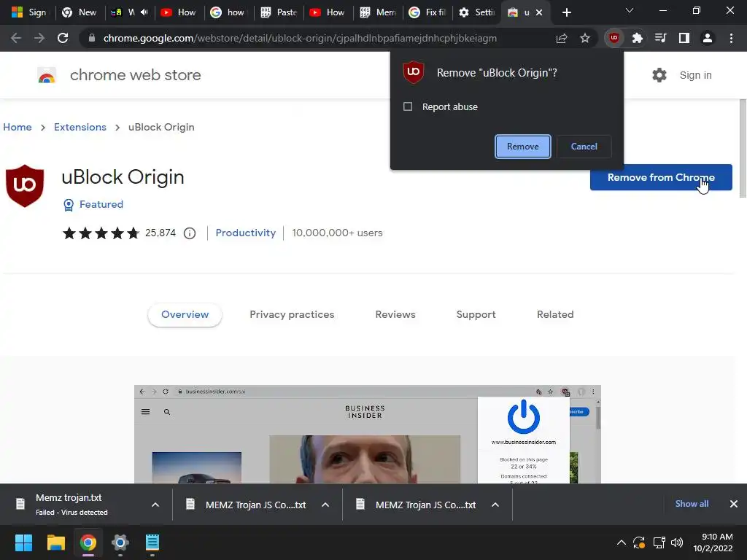Screen dimensions: 747x560
Task: Go to Extensions breadcrumb
Action: [x=80, y=127]
